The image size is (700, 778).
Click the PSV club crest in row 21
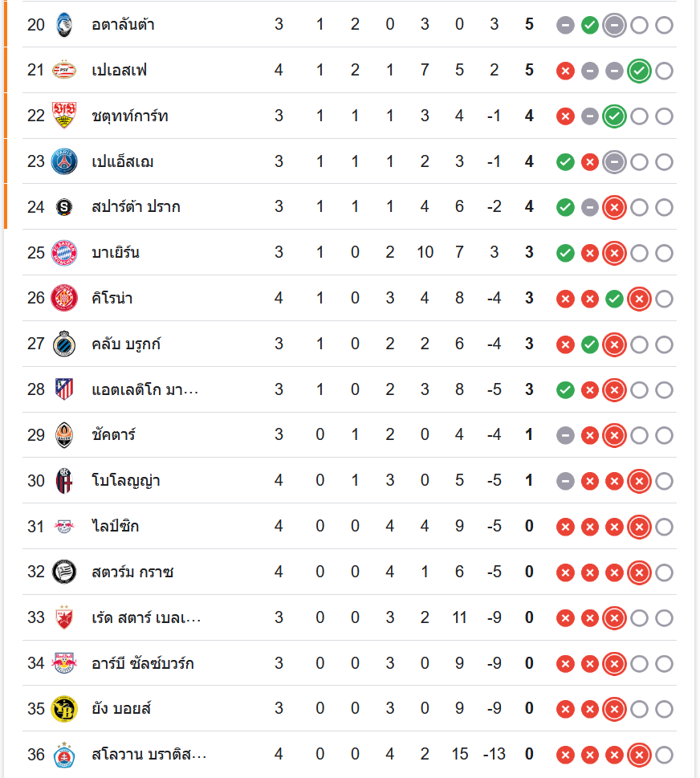[x=64, y=70]
